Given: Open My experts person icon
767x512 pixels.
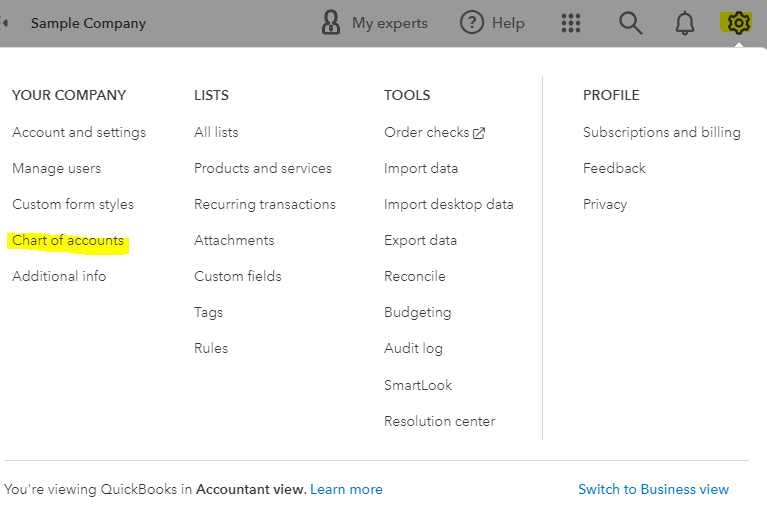Looking at the screenshot, I should point(331,23).
